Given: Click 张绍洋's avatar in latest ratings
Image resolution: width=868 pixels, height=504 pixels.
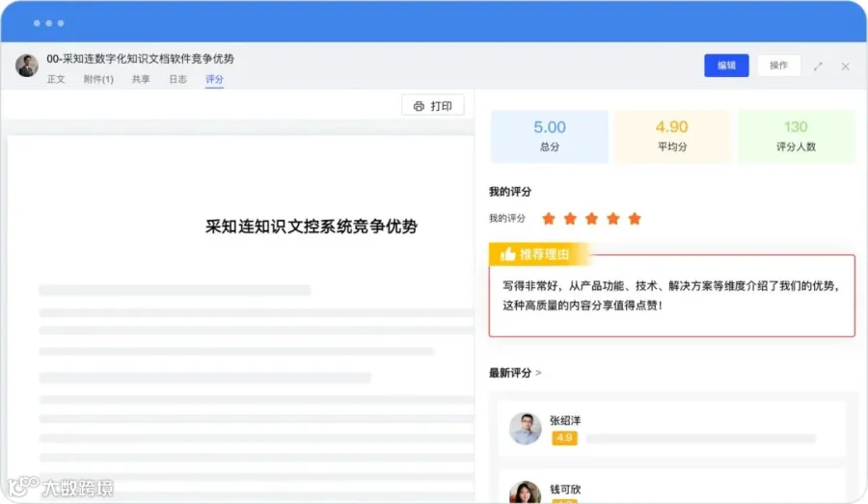Looking at the screenshot, I should point(526,428).
